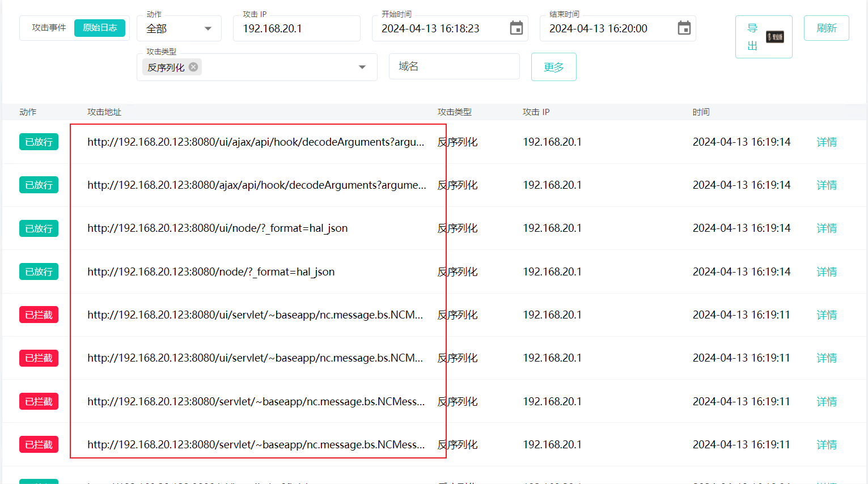
Task: Click the 更多 button
Action: 554,67
